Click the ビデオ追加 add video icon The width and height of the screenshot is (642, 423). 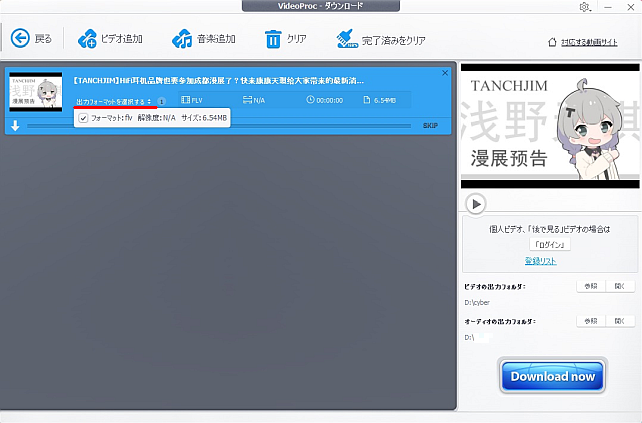87,39
